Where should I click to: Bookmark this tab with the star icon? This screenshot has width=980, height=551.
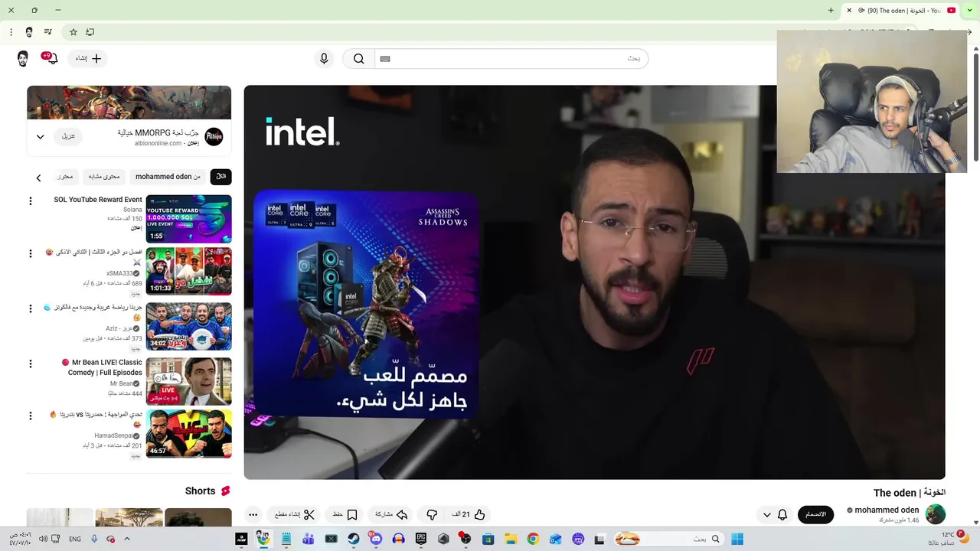pyautogui.click(x=73, y=32)
